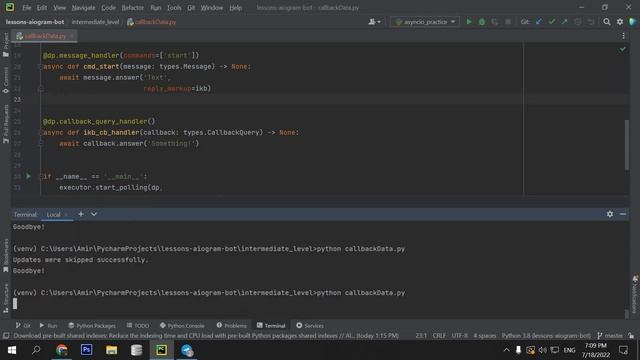Open the master Git branch widget
Image resolution: width=640 pixels, height=360 pixels.
pos(610,336)
